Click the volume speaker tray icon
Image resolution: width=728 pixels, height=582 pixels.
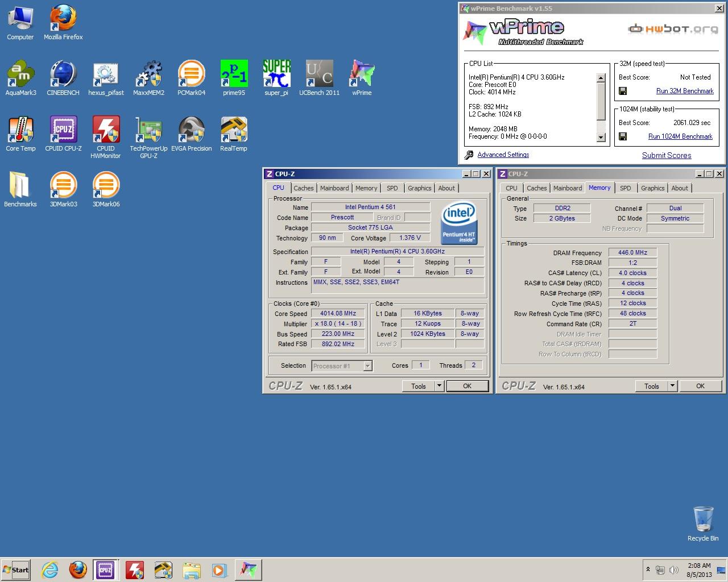674,569
